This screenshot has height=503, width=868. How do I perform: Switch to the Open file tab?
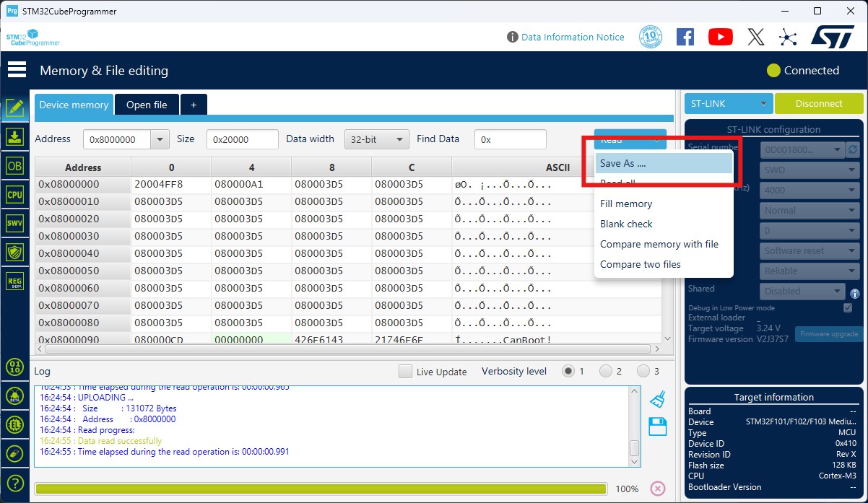pyautogui.click(x=147, y=105)
